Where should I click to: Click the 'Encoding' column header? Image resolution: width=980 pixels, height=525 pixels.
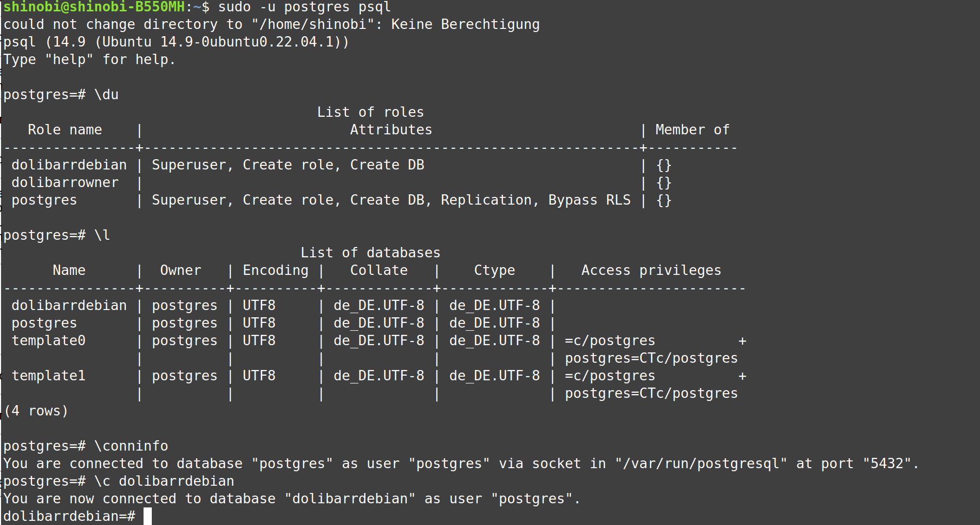coord(275,270)
